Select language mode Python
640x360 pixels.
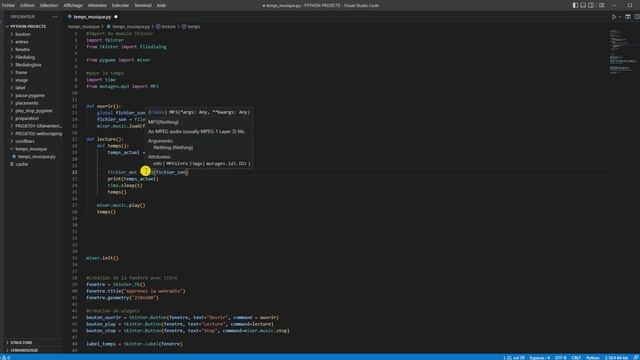(593, 358)
